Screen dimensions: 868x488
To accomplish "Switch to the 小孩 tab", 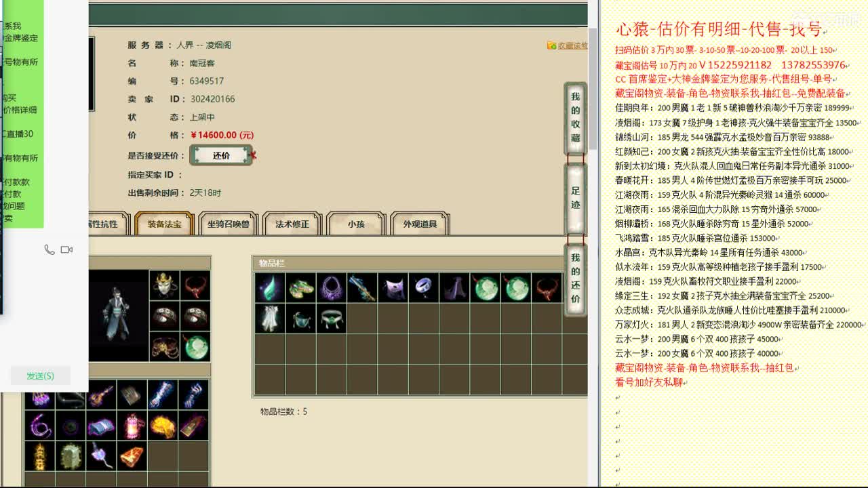I will (x=356, y=224).
